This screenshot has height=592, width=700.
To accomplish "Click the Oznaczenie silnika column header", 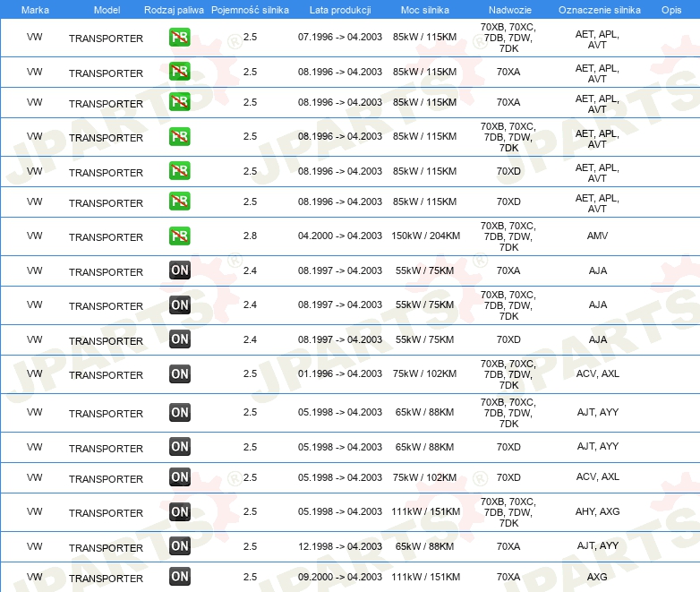I will point(599,10).
